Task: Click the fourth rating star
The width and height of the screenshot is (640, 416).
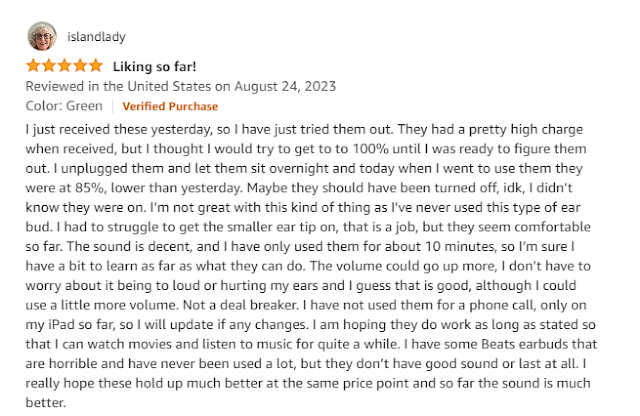Action: click(80, 66)
